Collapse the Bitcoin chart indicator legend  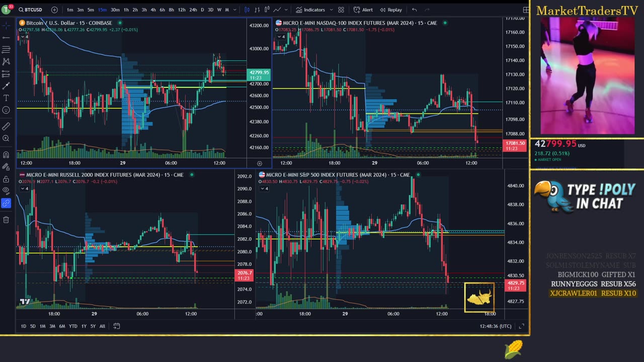pos(24,36)
